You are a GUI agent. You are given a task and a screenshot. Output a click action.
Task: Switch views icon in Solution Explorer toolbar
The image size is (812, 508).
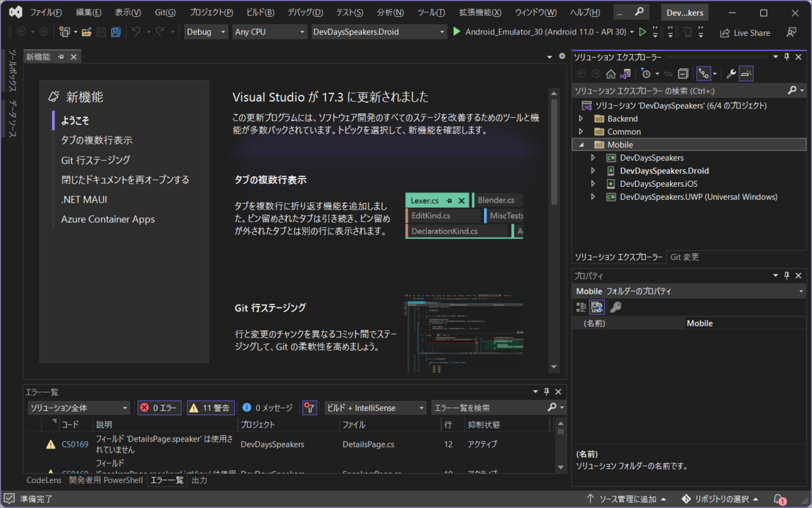pyautogui.click(x=626, y=73)
